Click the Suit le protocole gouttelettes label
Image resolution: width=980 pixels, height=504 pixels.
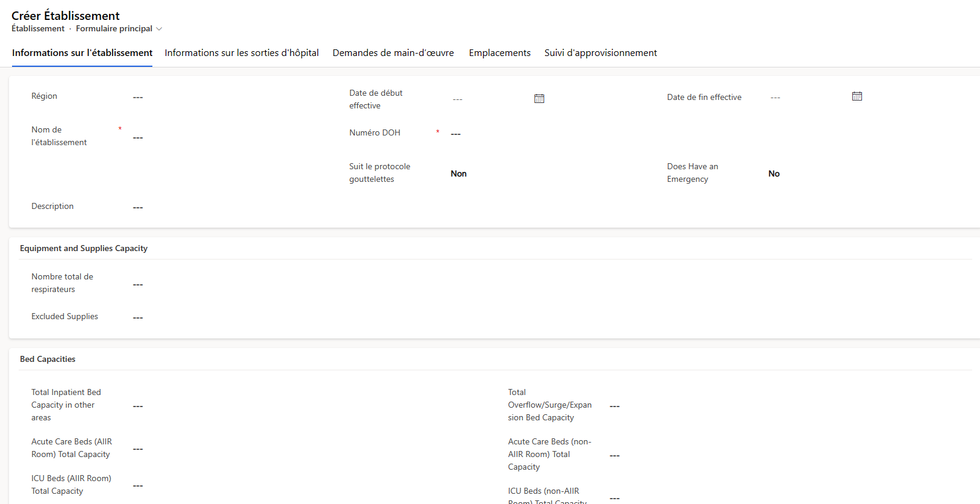[x=379, y=173]
